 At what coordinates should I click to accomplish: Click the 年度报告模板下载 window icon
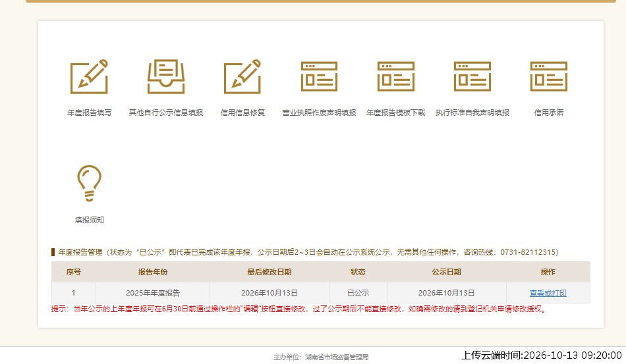click(x=395, y=76)
